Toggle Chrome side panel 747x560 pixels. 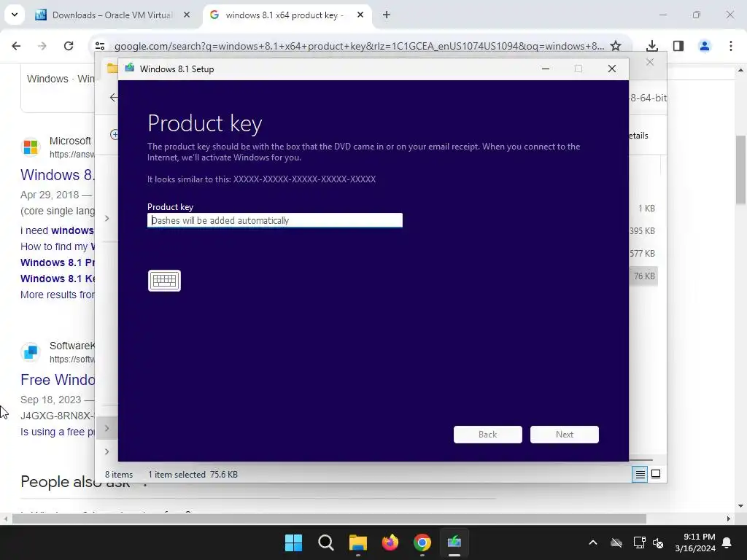point(678,46)
